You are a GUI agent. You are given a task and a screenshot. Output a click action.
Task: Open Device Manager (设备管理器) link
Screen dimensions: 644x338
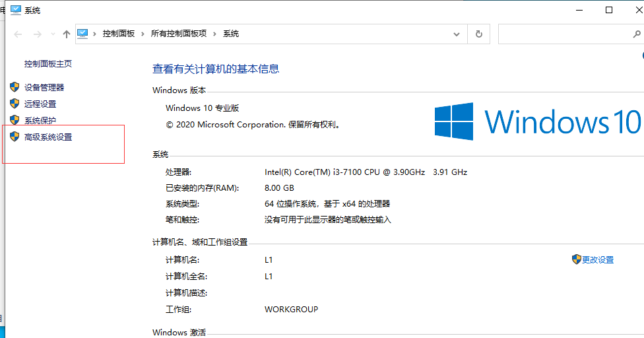pyautogui.click(x=44, y=88)
